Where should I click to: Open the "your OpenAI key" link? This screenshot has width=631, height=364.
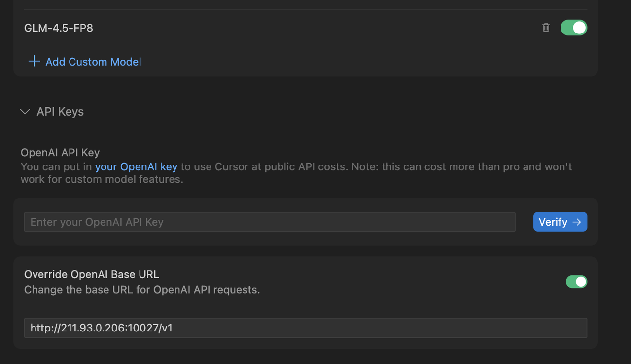[x=136, y=166]
